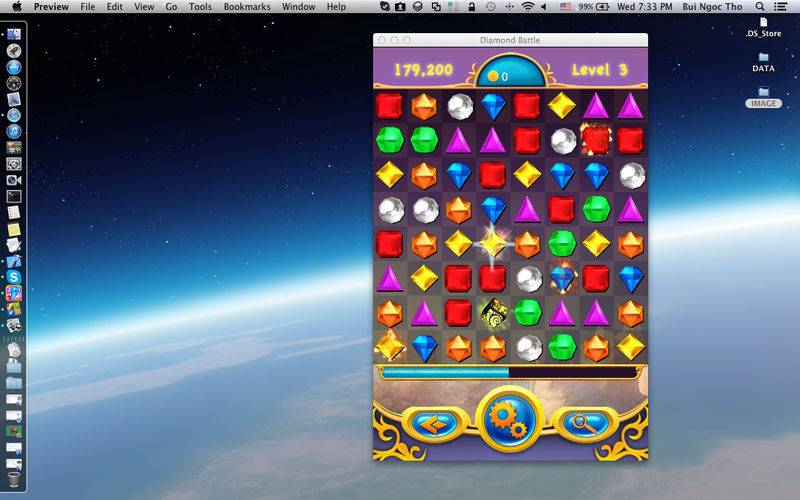Click the magnifying glass hint button
This screenshot has height=500, width=800.
click(586, 423)
